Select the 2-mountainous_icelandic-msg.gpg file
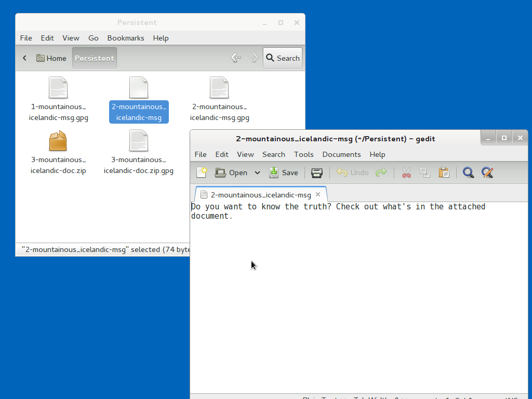 pyautogui.click(x=219, y=88)
